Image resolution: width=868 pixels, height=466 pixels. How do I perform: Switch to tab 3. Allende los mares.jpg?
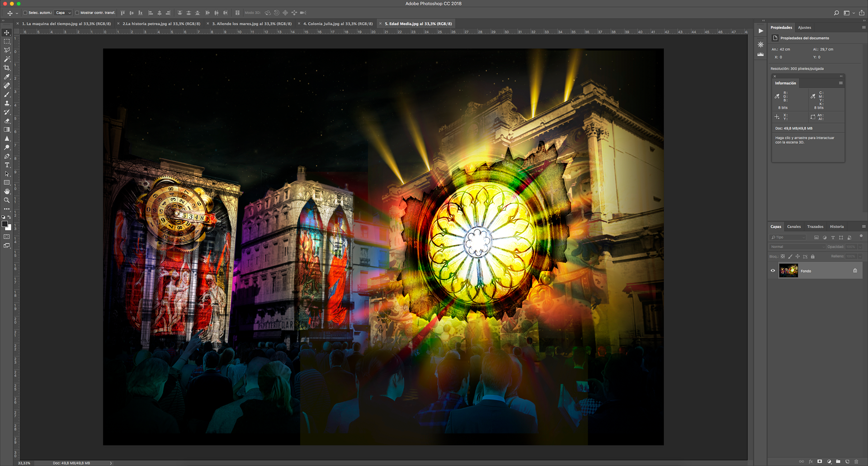point(252,24)
